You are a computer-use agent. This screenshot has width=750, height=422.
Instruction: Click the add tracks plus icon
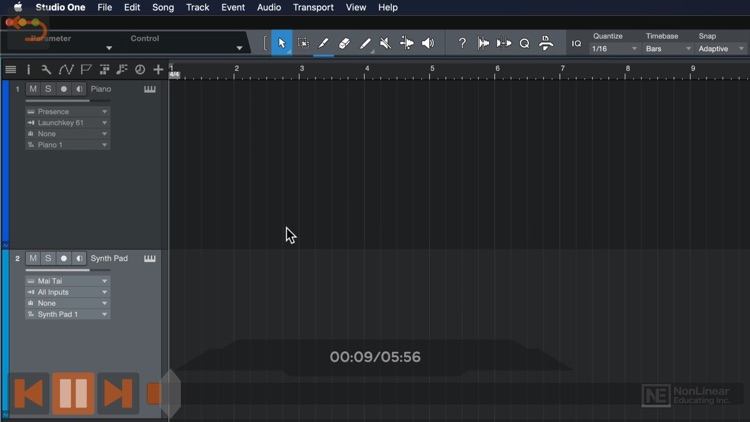click(x=158, y=69)
